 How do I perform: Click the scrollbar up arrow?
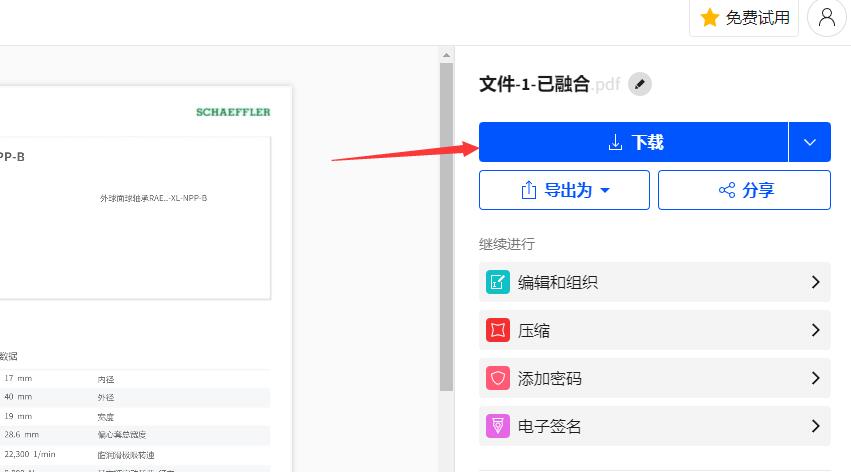click(446, 55)
